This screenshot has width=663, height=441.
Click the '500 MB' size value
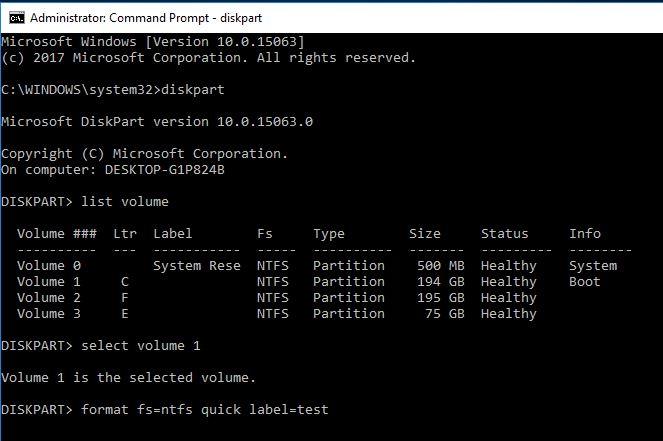(441, 266)
